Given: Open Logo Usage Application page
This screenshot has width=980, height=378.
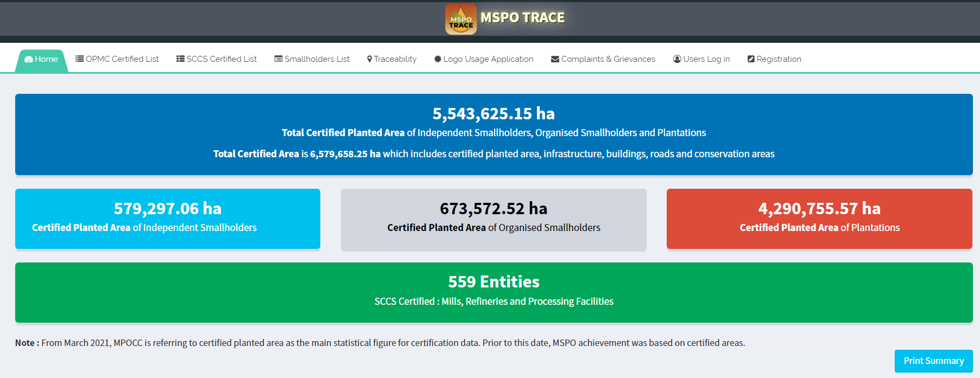Looking at the screenshot, I should pos(484,59).
